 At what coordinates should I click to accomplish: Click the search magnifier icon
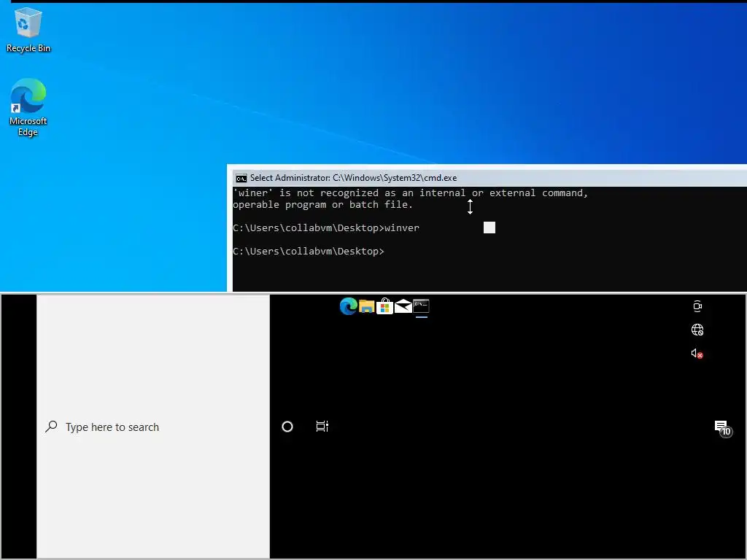point(52,426)
